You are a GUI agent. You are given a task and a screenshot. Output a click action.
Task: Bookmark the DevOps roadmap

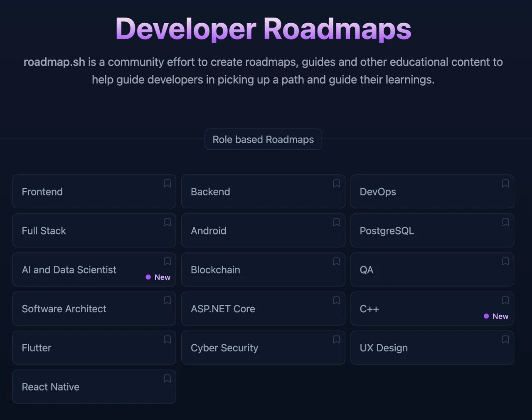[x=505, y=183]
